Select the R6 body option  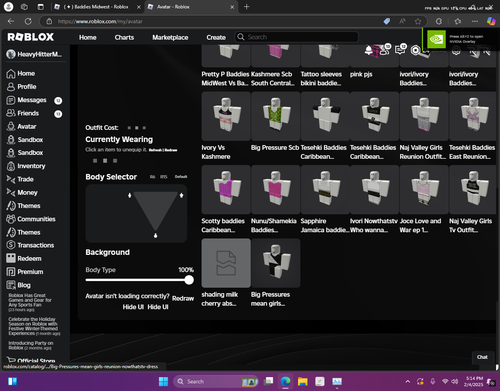pos(152,177)
